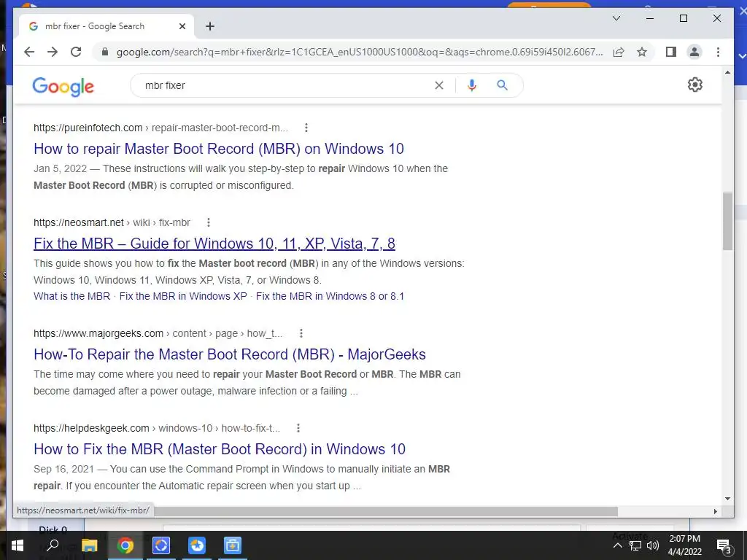The height and width of the screenshot is (560, 747).
Task: Switch to Chrome in the taskbar
Action: tap(125, 545)
